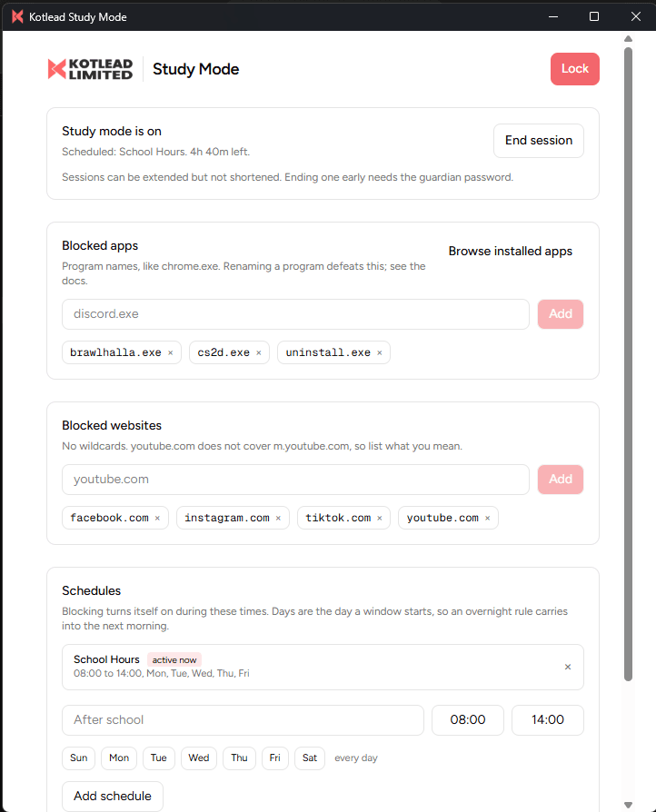Image resolution: width=656 pixels, height=812 pixels.
Task: Click the End session button
Action: click(x=539, y=141)
